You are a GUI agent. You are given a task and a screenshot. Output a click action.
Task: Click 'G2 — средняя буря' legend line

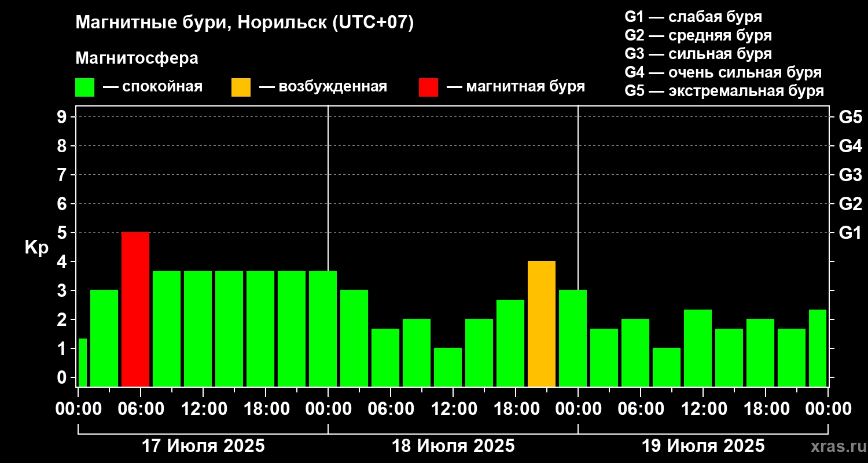698,35
